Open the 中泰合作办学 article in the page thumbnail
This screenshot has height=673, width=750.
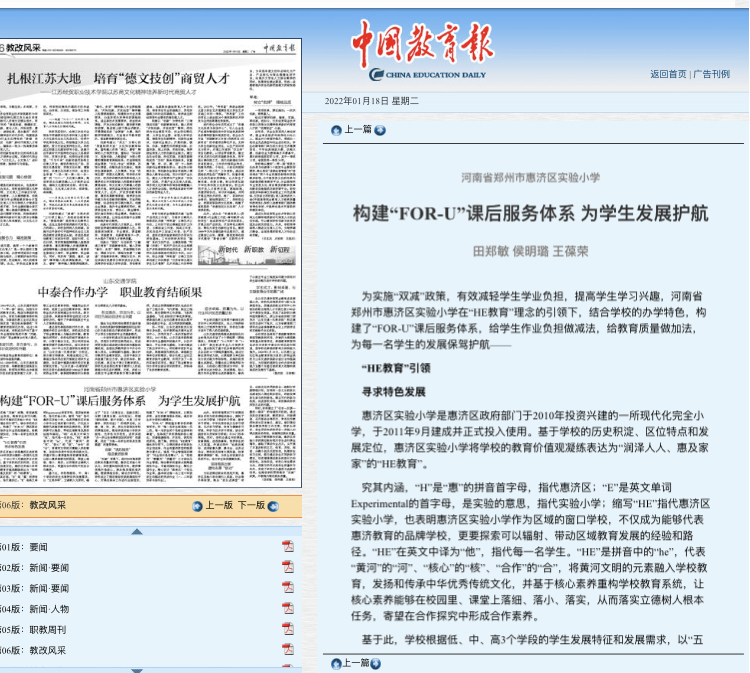coord(120,292)
